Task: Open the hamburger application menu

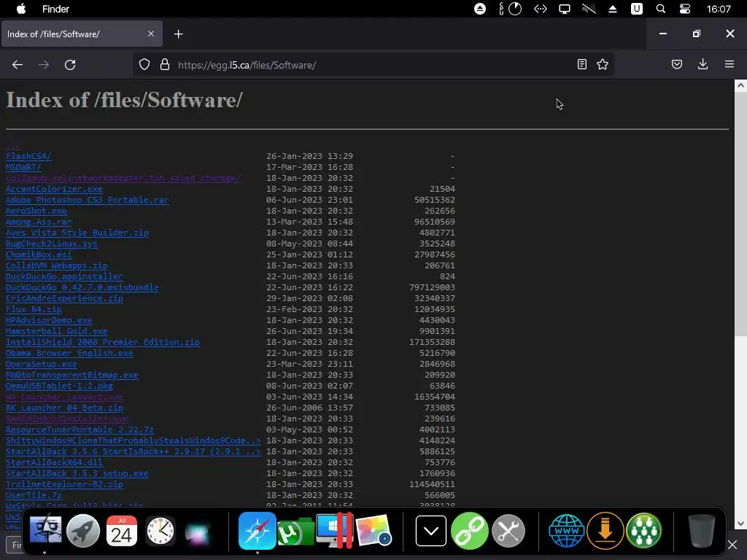Action: [x=729, y=64]
